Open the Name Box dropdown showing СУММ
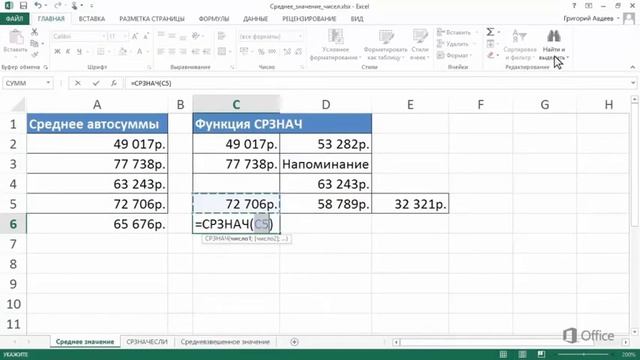640x360 pixels. (x=48, y=83)
